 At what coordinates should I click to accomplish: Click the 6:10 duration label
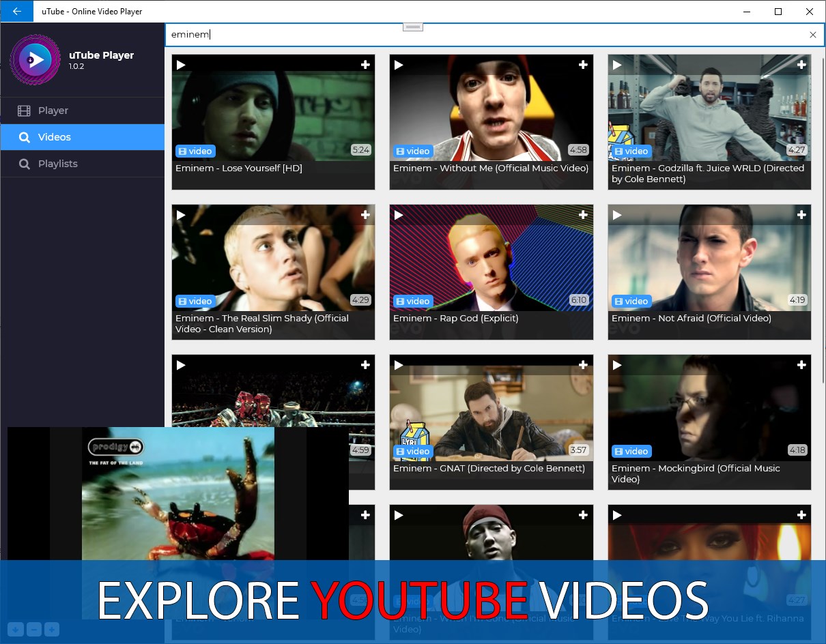coord(578,300)
